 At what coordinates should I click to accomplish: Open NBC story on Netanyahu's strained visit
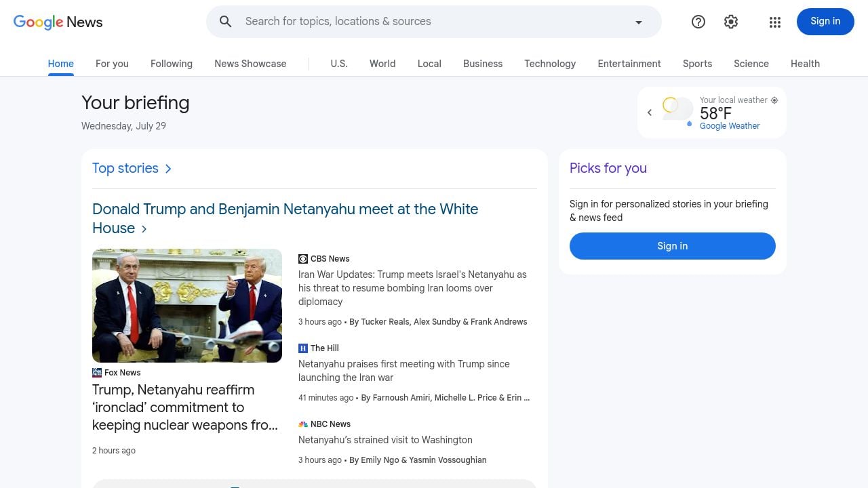385,440
